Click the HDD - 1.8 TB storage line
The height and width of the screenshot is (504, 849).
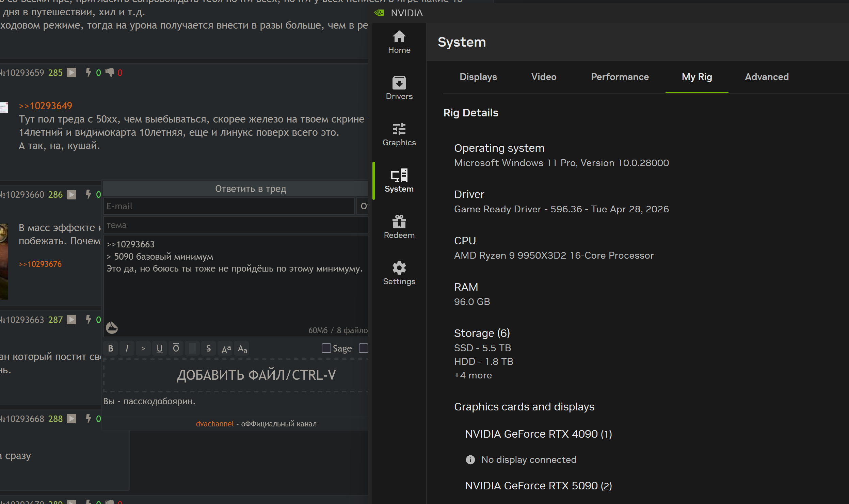click(x=483, y=362)
